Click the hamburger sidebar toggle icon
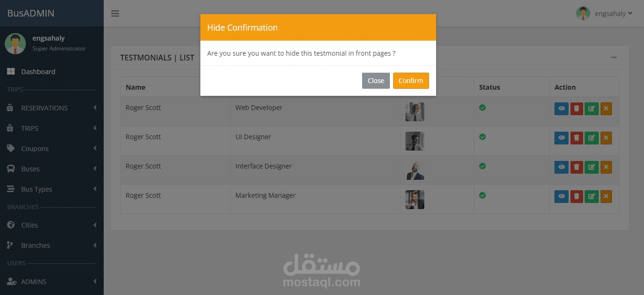Viewport: 644px width, 295px height. [x=115, y=13]
